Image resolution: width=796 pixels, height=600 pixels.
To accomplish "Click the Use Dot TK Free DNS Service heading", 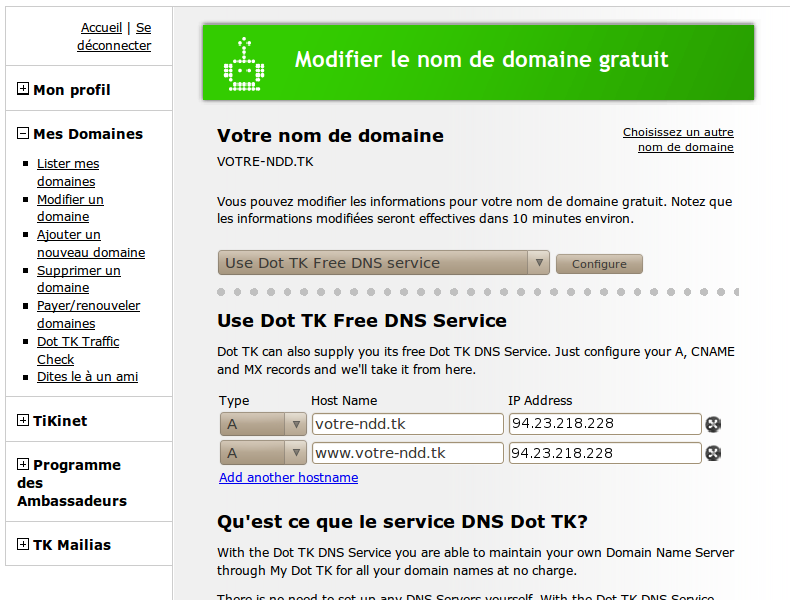I will [362, 320].
